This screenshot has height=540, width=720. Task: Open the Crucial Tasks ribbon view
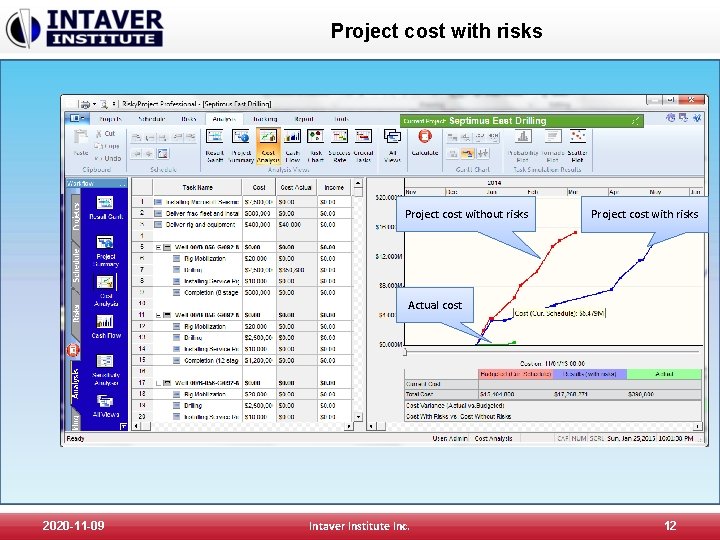point(363,146)
